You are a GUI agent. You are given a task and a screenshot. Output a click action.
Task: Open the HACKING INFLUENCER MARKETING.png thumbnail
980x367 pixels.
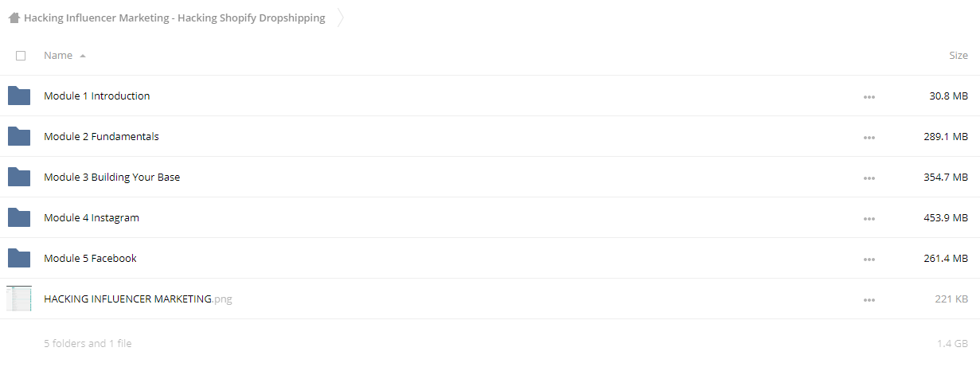[19, 299]
